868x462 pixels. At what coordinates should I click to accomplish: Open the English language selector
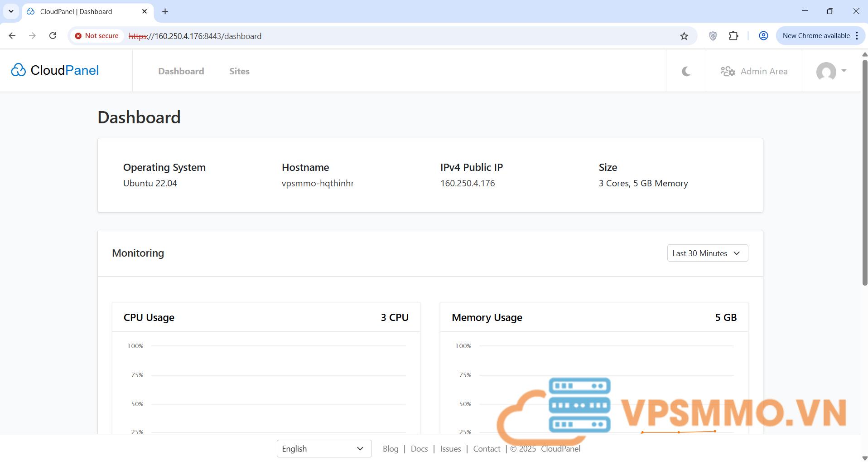(x=324, y=448)
